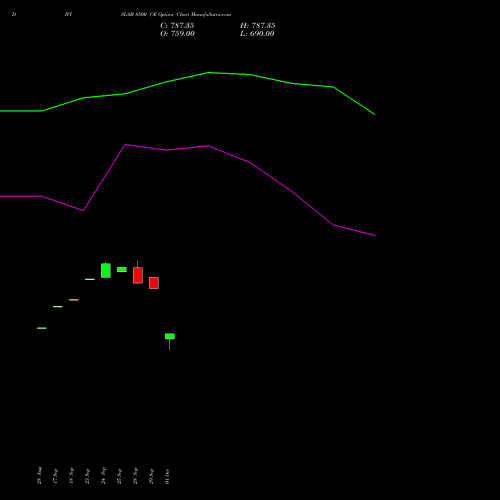Select the flat green candle for 23 Sep
Screen dimensions: 500x500
coord(90,279)
